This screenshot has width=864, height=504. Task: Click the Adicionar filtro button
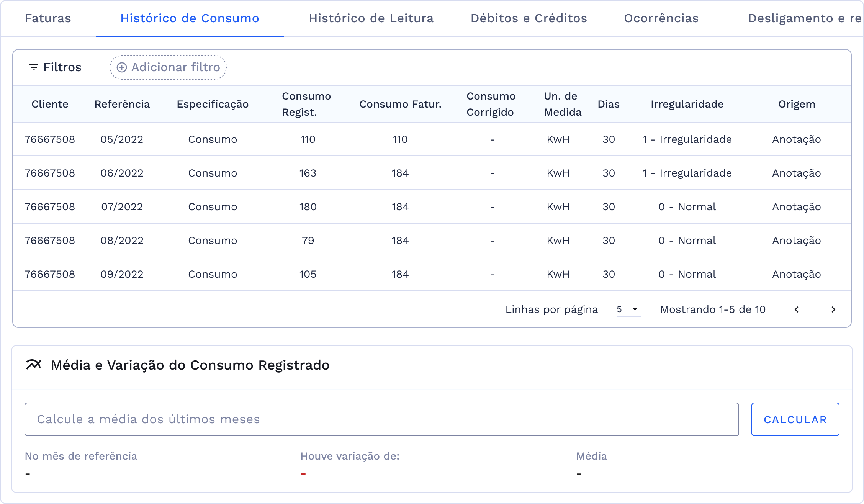(x=168, y=68)
